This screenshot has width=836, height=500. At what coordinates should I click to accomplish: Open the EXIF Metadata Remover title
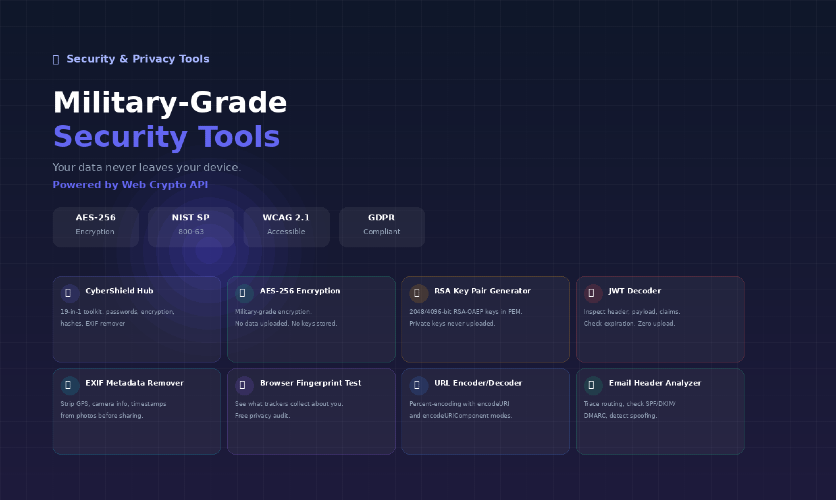pyautogui.click(x=134, y=383)
